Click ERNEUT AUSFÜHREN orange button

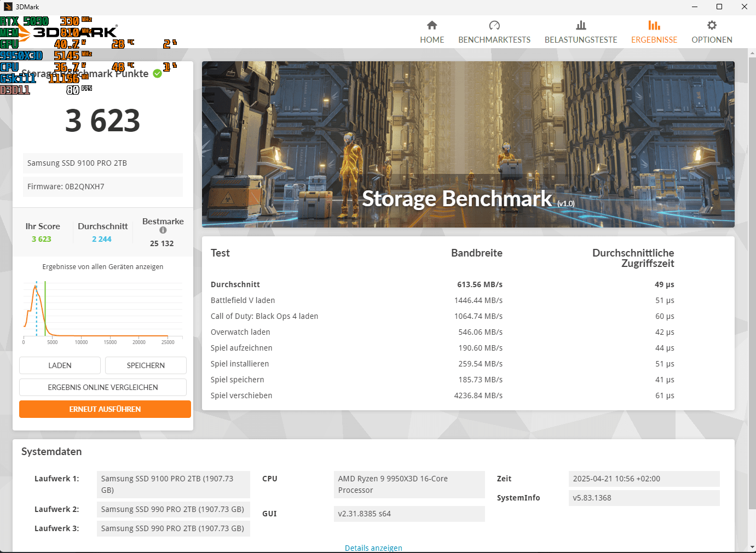pos(105,409)
